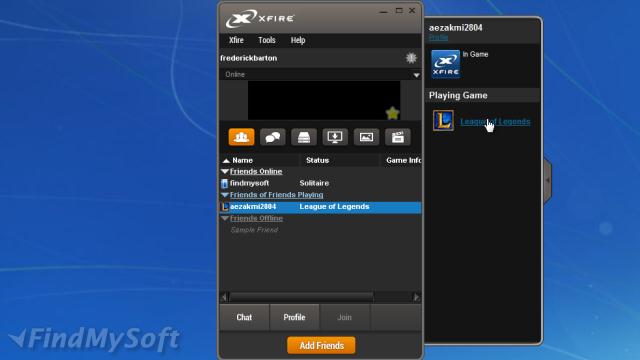
Task: Click the Profile button
Action: tap(294, 317)
